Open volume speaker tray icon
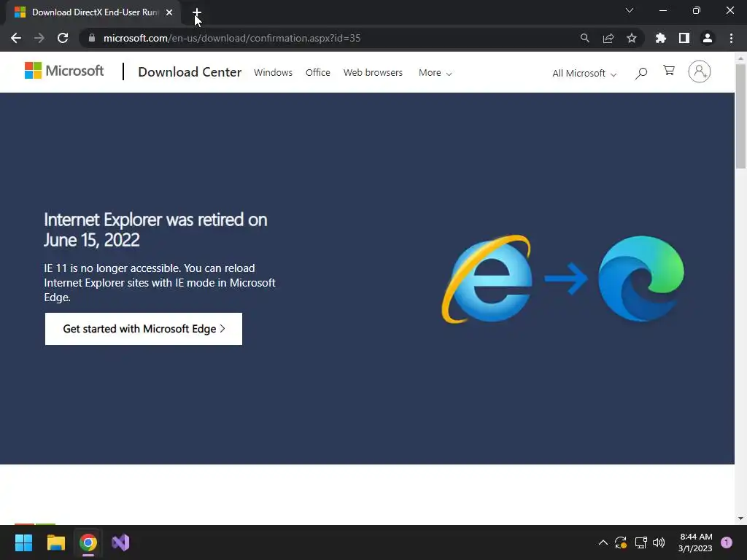Viewport: 747px width, 560px height. (x=659, y=542)
